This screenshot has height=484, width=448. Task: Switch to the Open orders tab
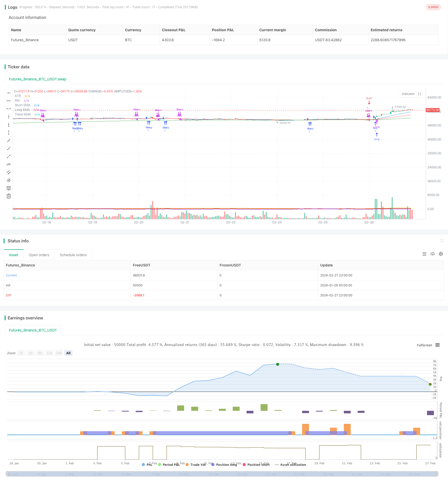[39, 255]
